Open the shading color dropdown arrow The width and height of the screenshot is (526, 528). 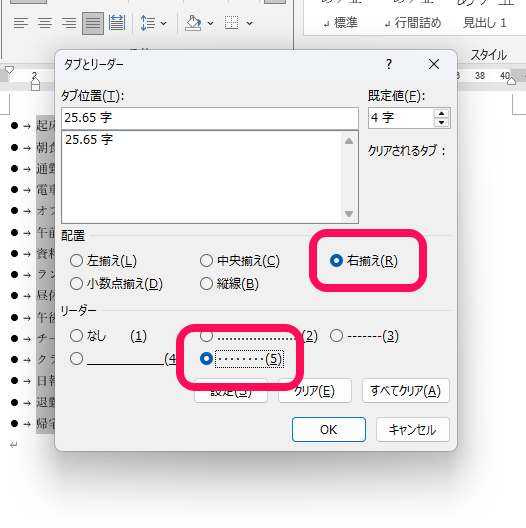[x=210, y=23]
